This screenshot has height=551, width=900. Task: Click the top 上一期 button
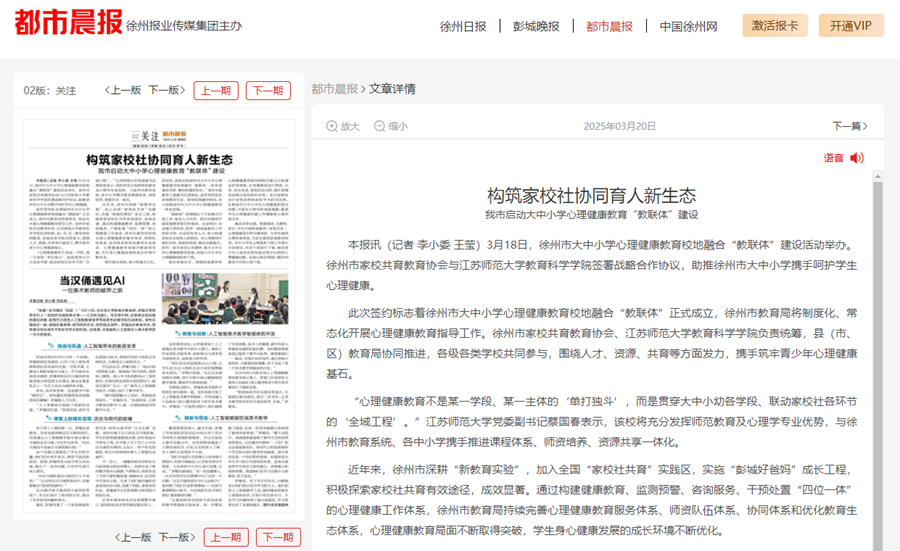pos(216,91)
